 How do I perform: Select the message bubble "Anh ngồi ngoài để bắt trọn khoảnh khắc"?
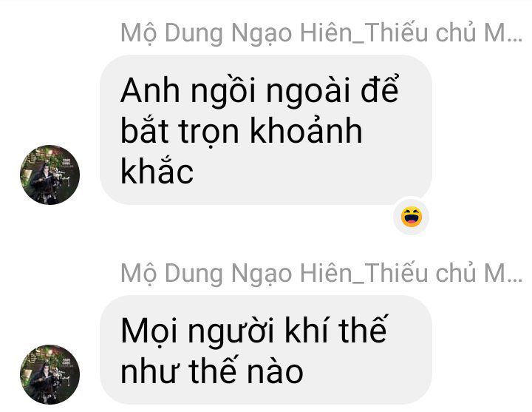[x=266, y=129]
